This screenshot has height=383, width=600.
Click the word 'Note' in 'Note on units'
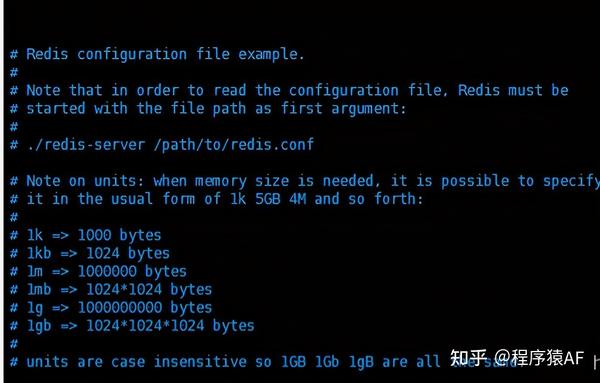[43, 180]
